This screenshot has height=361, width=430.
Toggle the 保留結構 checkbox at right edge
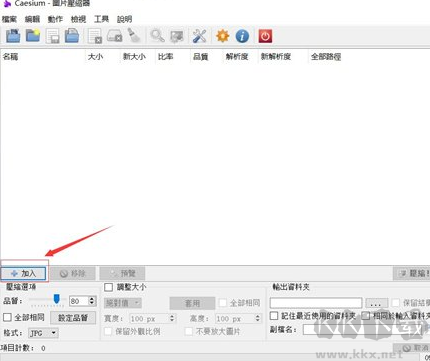pyautogui.click(x=396, y=303)
